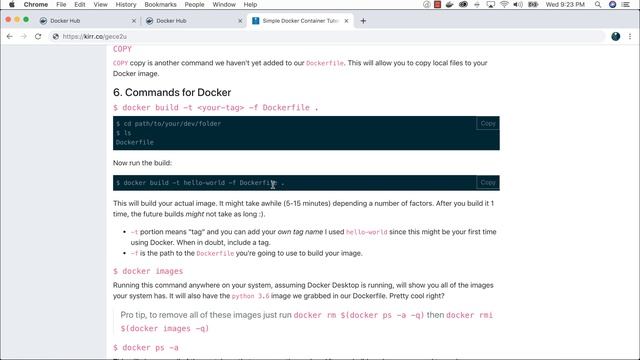Copy the docker build hello-world command

[488, 182]
